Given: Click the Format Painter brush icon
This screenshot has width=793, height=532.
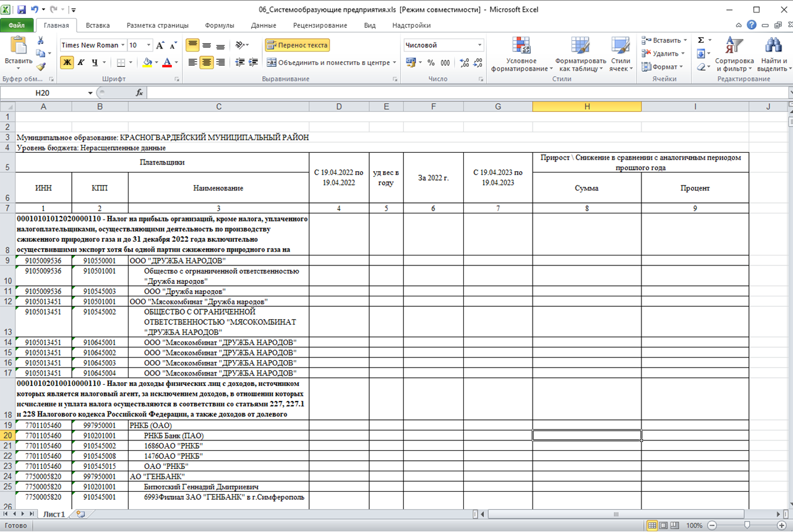Looking at the screenshot, I should (41, 67).
